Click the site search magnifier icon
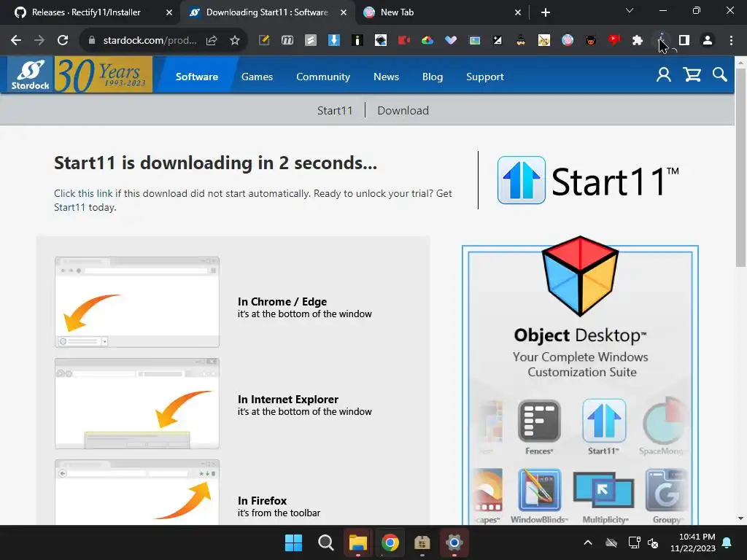This screenshot has width=747, height=560. 720,75
